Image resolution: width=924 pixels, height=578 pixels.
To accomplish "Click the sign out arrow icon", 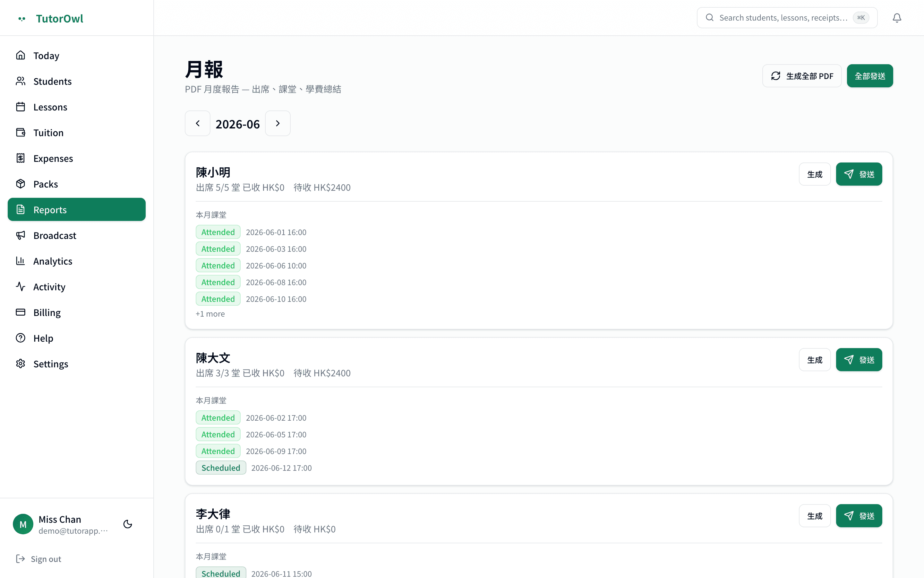I will pos(21,559).
